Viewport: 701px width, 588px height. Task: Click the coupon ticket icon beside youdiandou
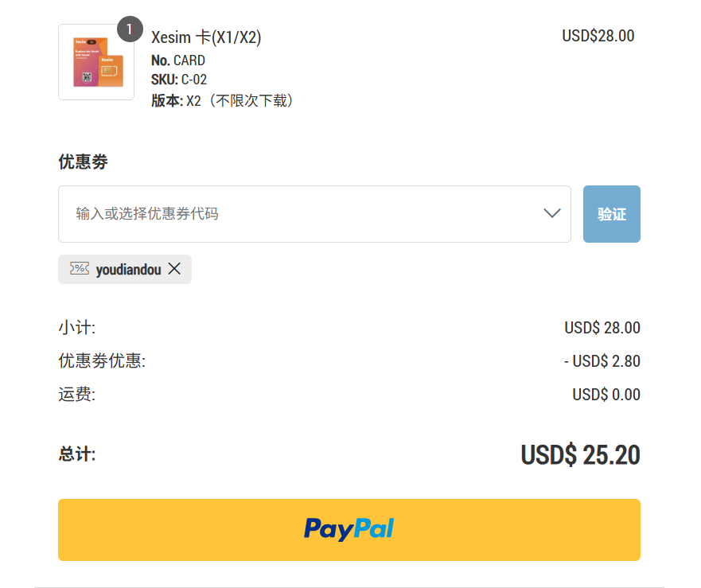[x=80, y=269]
